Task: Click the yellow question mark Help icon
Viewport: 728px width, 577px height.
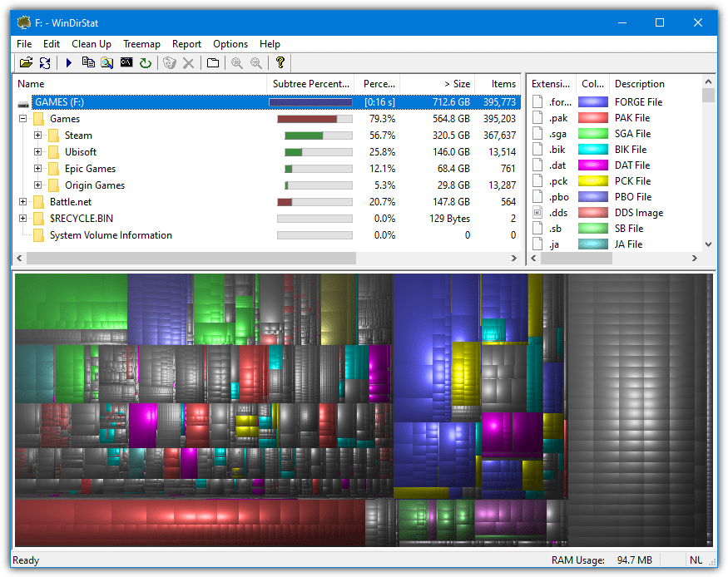Action: point(280,62)
